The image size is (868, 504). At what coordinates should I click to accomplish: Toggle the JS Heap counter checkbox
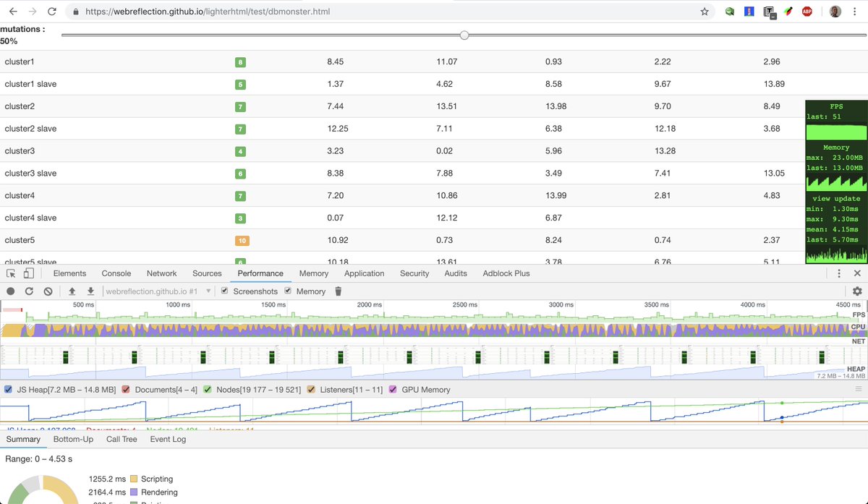[8, 389]
